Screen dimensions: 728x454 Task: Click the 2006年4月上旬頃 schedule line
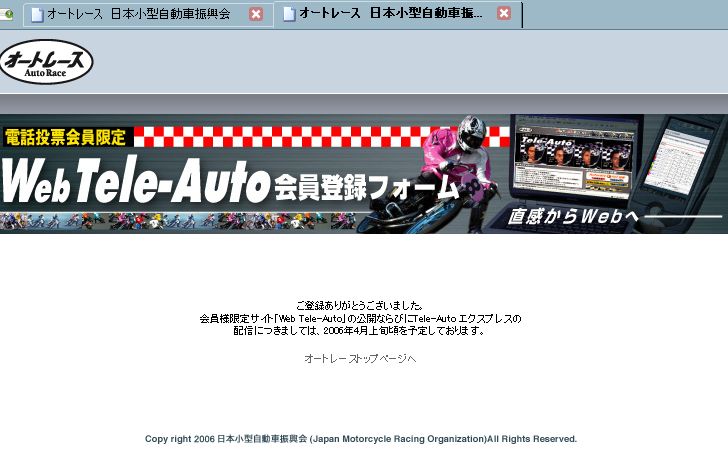click(360, 331)
